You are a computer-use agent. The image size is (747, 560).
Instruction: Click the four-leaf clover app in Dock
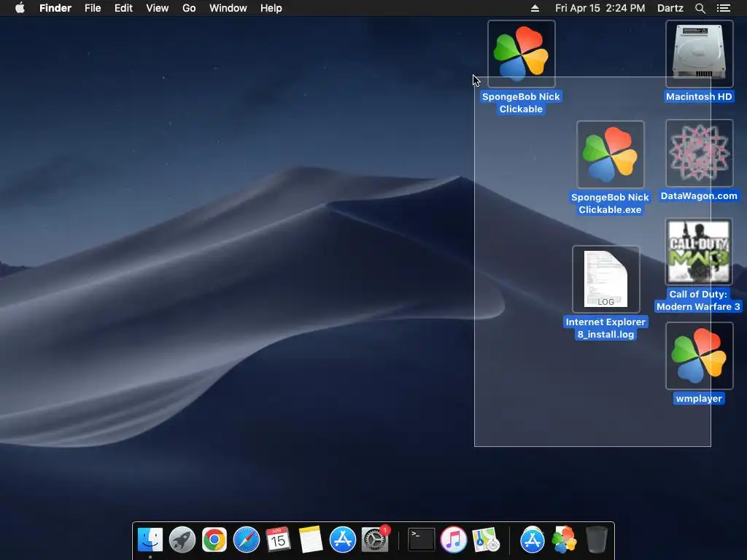(x=564, y=540)
